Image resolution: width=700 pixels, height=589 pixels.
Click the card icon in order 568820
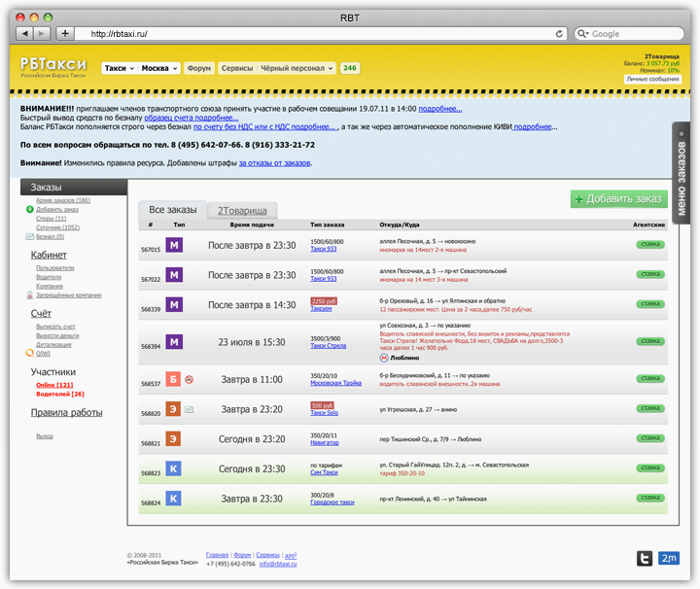[x=190, y=409]
